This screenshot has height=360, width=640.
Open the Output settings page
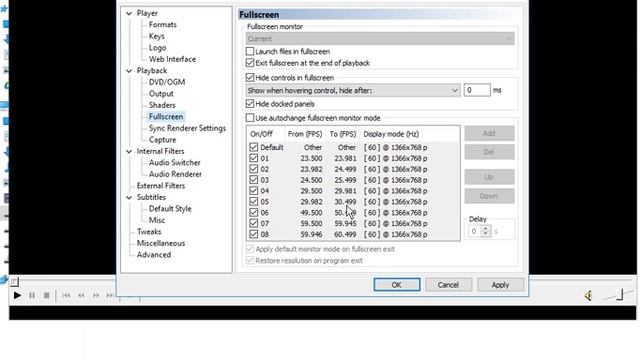(x=161, y=93)
